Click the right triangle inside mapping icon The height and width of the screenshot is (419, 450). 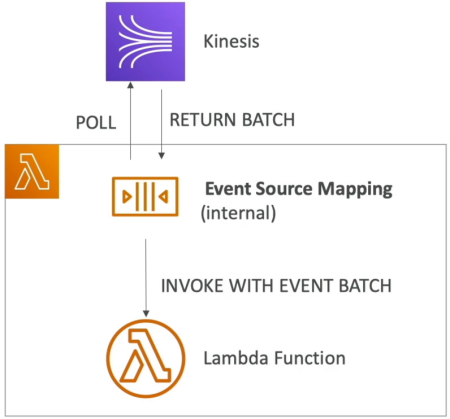(164, 197)
